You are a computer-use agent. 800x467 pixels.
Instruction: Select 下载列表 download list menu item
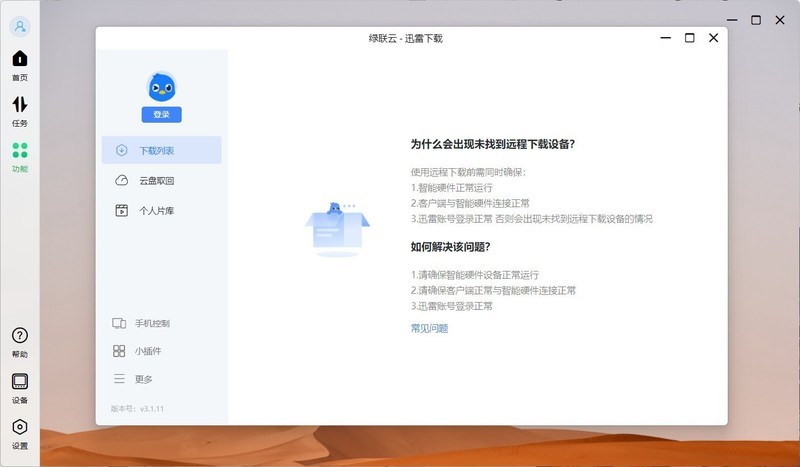point(162,150)
